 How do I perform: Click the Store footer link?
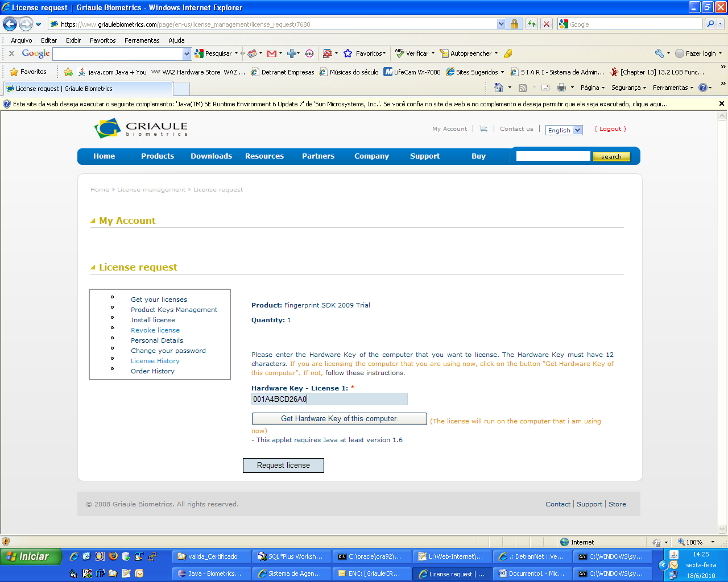pos(617,504)
